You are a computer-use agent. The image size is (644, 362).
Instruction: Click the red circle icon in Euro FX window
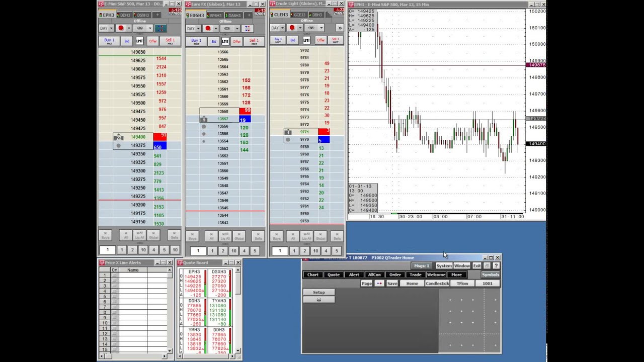tap(208, 28)
